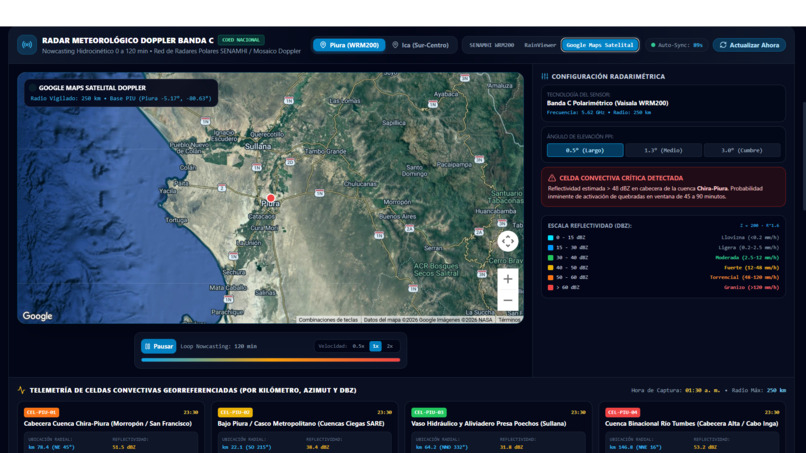This screenshot has height=453, width=806.
Task: Choose the RainViewer layer source
Action: coord(540,45)
